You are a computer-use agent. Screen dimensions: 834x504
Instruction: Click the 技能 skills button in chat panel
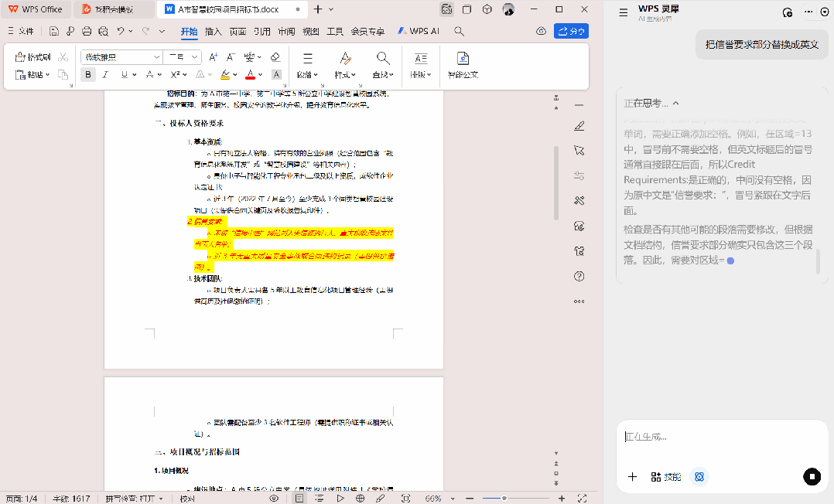[665, 477]
